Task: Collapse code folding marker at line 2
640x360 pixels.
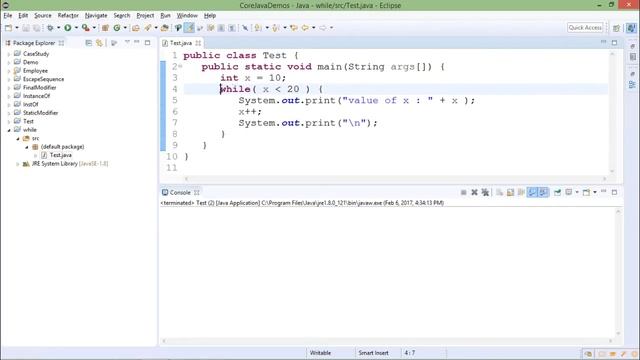Action: pyautogui.click(x=180, y=66)
